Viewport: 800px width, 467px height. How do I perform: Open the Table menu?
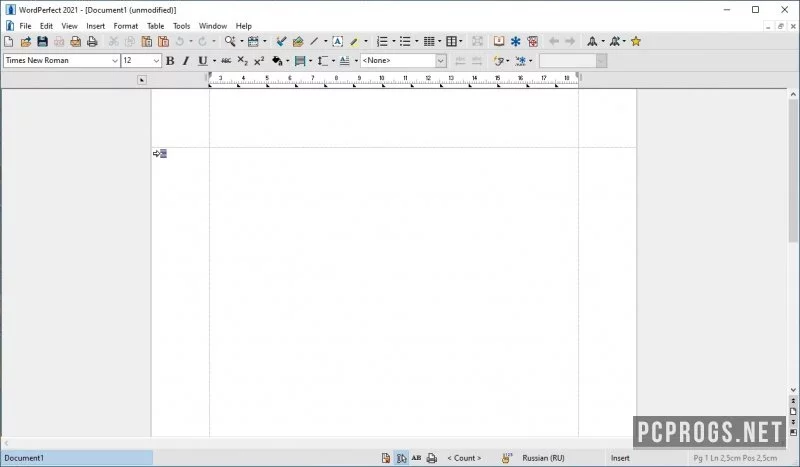click(156, 26)
